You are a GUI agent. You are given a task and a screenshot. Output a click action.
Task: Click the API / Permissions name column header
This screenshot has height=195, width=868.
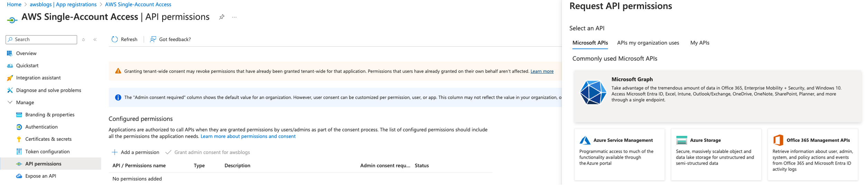tap(139, 166)
